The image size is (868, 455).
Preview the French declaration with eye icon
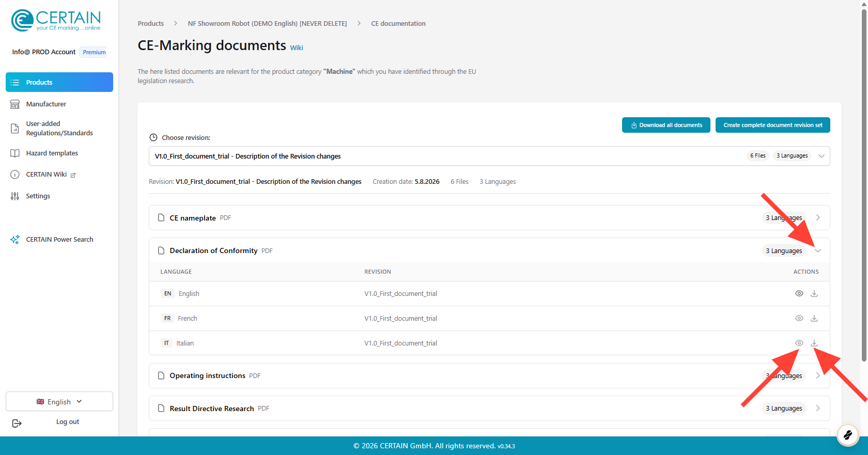(x=799, y=318)
